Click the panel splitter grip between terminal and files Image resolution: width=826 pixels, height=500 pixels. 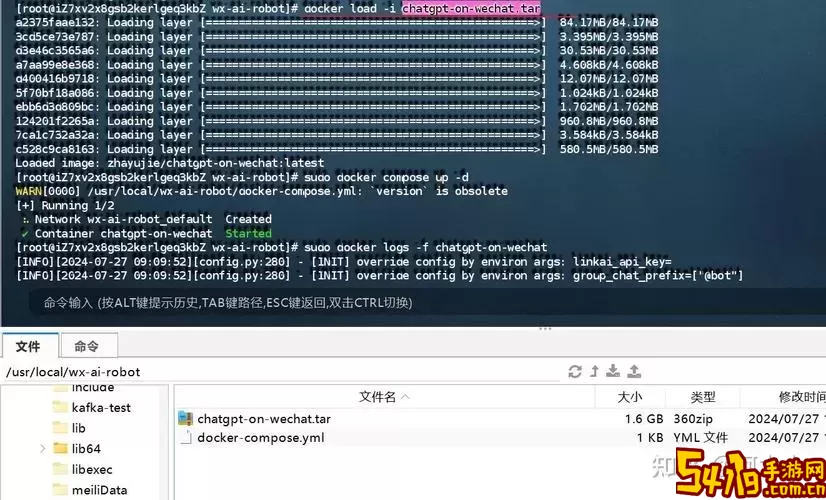[x=545, y=329]
